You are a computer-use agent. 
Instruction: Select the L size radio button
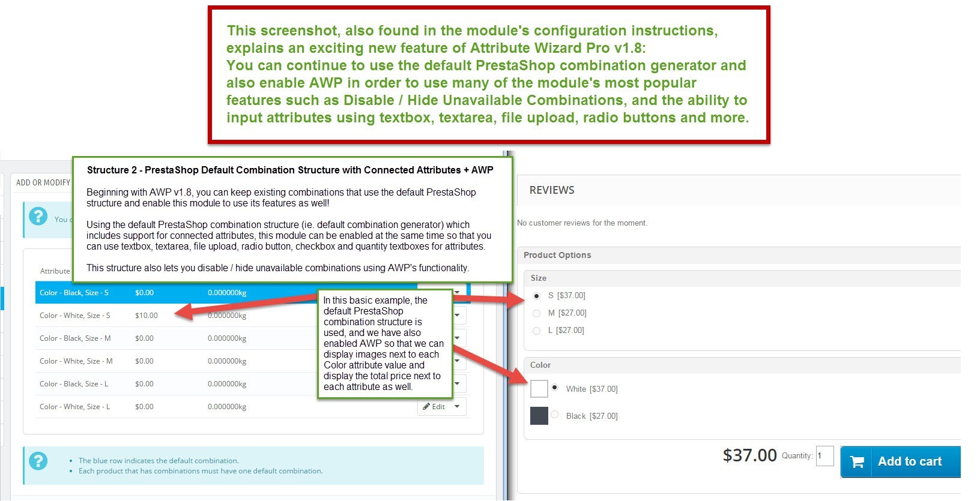pyautogui.click(x=536, y=331)
